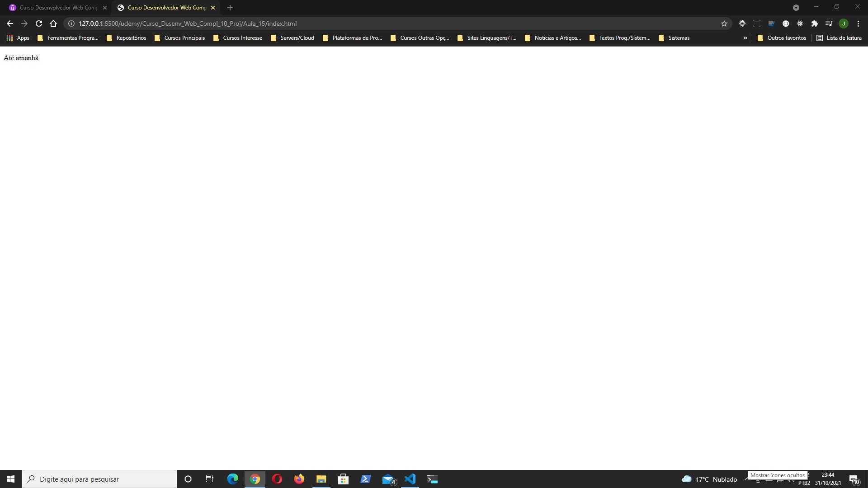Click the Até amanhã text on page
This screenshot has height=488, width=868.
21,58
